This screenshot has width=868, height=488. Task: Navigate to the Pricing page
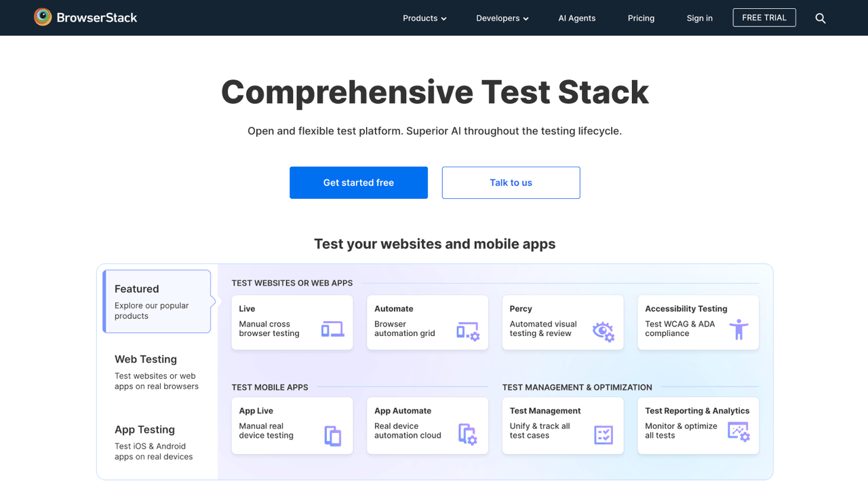point(641,18)
